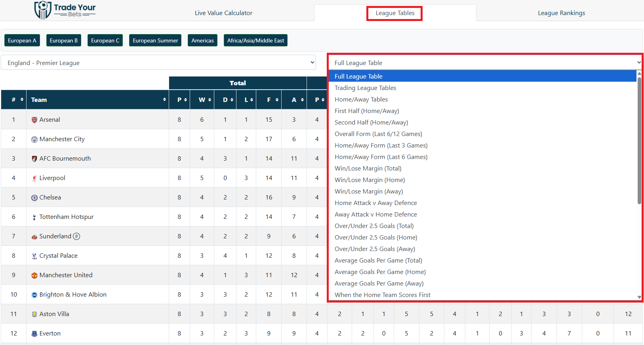The image size is (644, 345).
Task: Click the Liverpool club crest icon
Action: pos(34,178)
